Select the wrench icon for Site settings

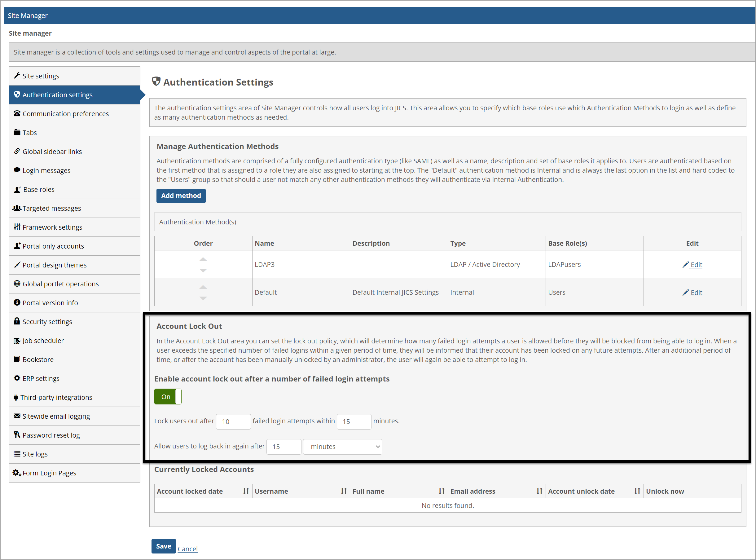click(x=17, y=76)
